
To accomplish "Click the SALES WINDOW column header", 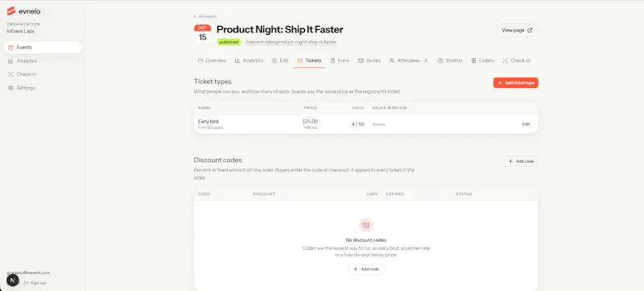I will (x=390, y=108).
